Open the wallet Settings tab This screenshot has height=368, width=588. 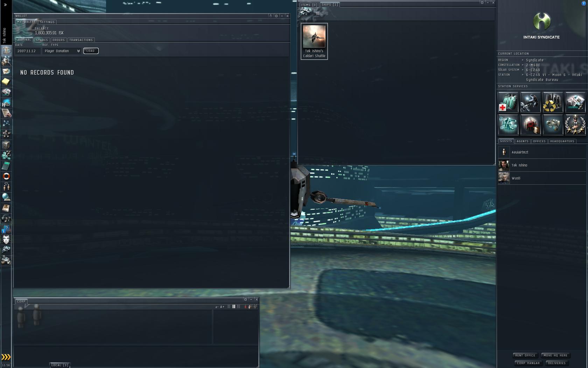click(x=47, y=22)
